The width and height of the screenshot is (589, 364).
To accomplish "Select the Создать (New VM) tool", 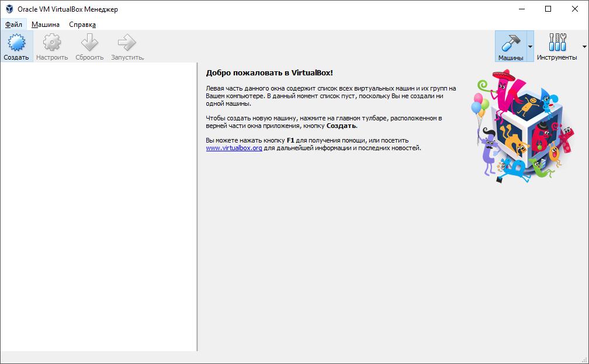I will pos(16,46).
